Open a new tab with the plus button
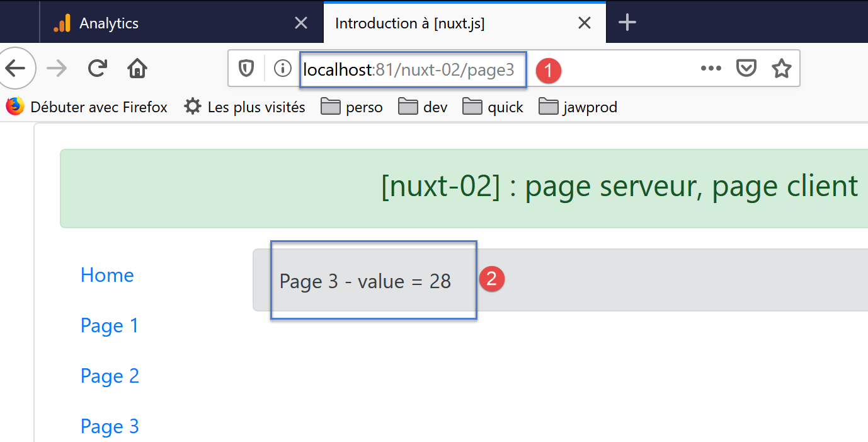This screenshot has width=868, height=442. click(x=627, y=23)
